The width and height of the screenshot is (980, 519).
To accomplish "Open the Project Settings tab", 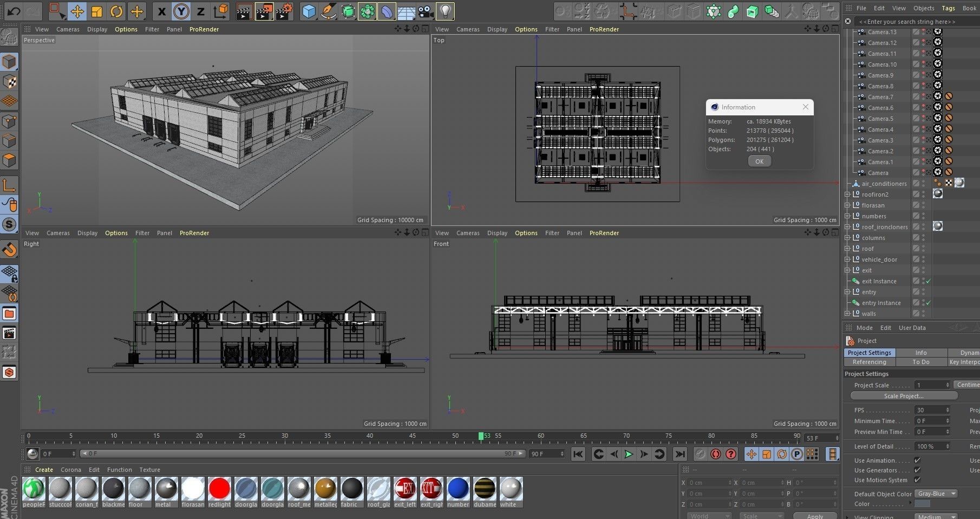I will pos(869,353).
